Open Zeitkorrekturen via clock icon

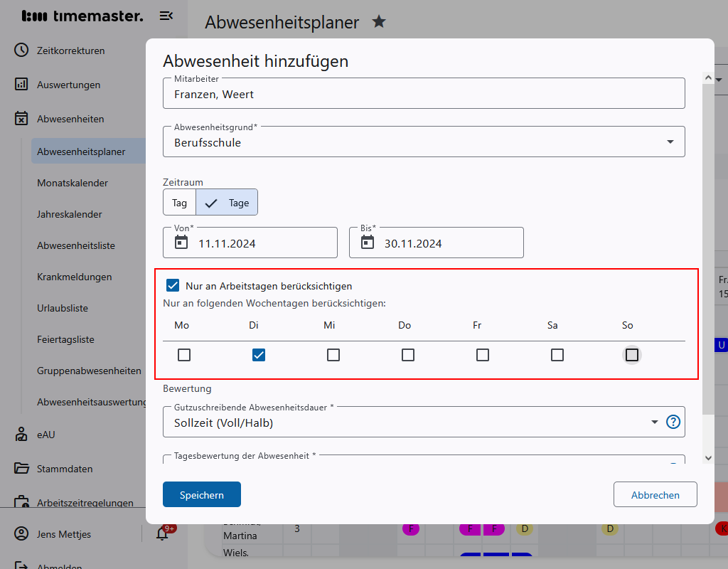21,50
